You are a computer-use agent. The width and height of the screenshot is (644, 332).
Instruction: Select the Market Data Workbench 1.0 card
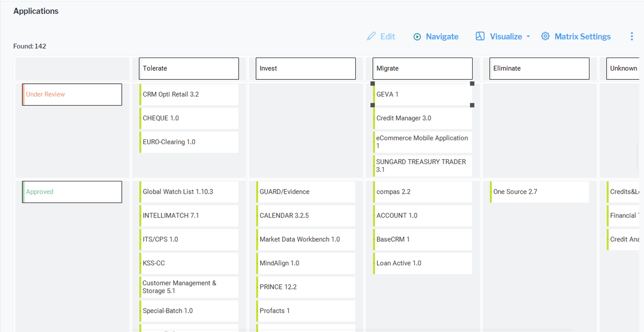(306, 239)
